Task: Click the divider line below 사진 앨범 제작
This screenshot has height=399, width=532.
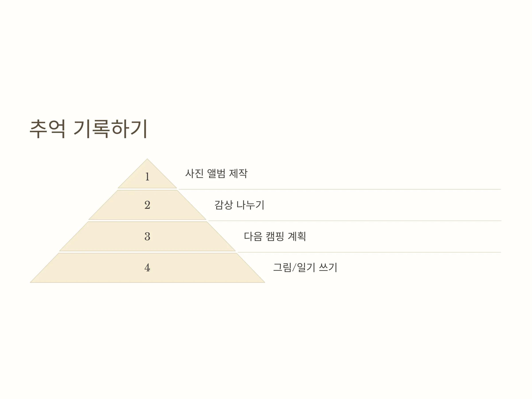Action: pyautogui.click(x=340, y=189)
